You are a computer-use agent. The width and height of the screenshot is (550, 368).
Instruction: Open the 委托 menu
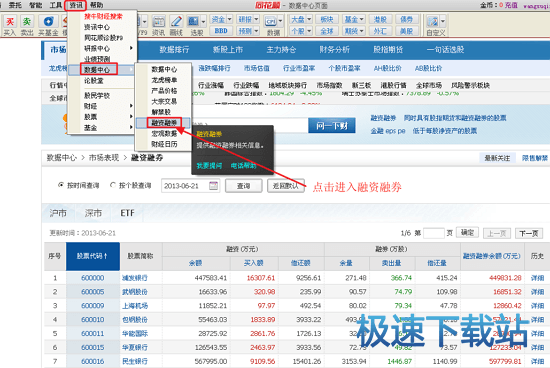(15, 5)
